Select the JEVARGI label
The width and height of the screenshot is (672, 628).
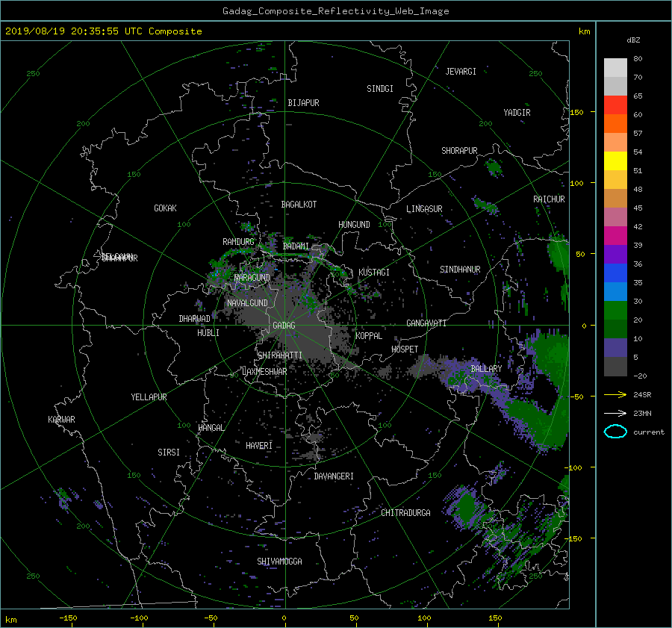[461, 72]
